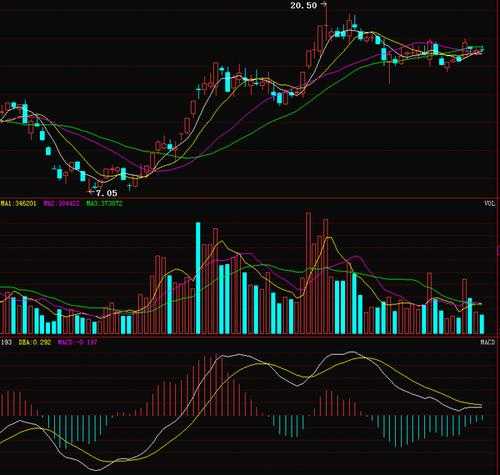The image size is (500, 475).
Task: Click the deepest teal MACD histogram bar at right
Action: pos(396,431)
